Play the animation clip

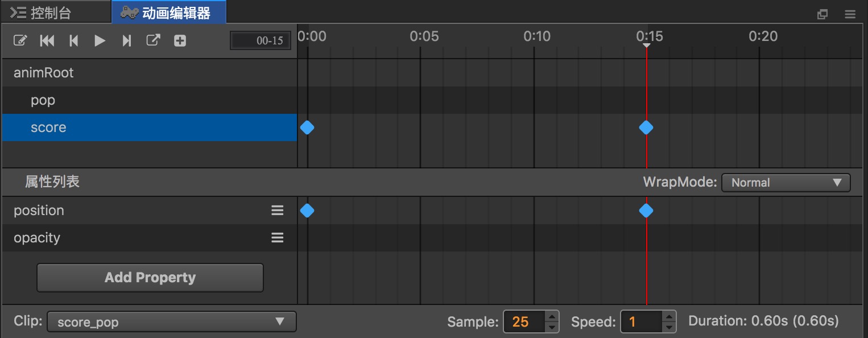click(x=100, y=40)
